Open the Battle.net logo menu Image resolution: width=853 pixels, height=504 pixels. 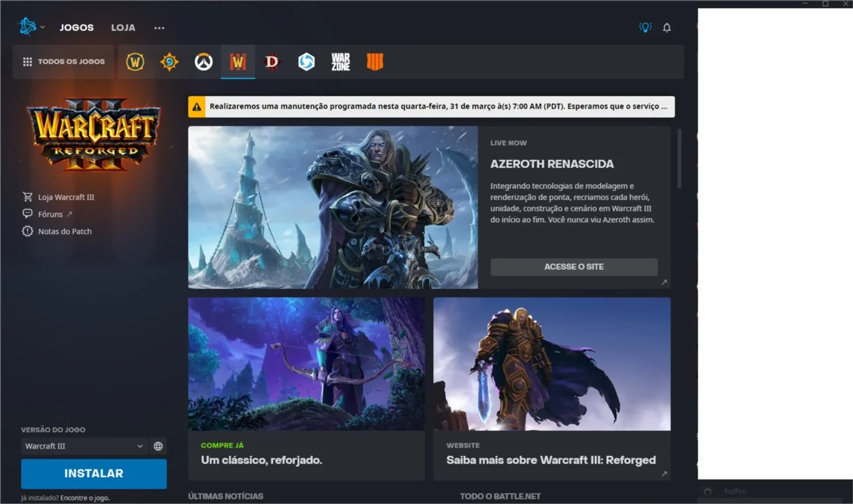[31, 26]
